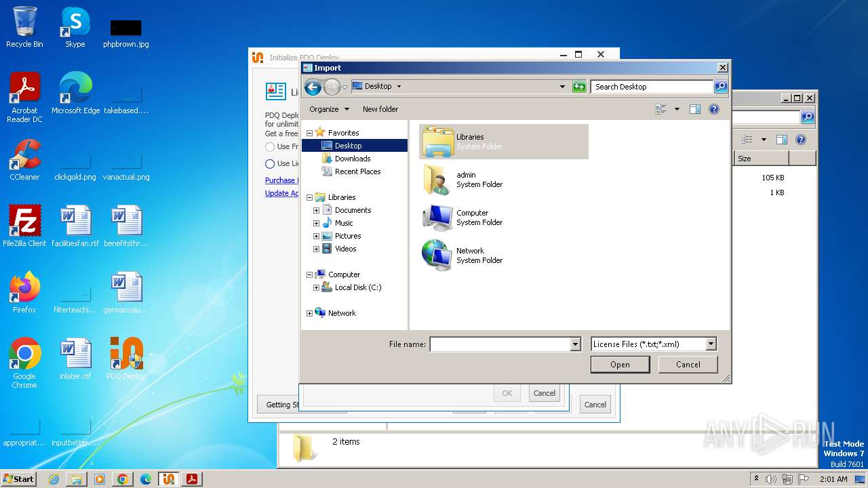Select the admin system folder
This screenshot has height=488, width=868.
(x=504, y=180)
